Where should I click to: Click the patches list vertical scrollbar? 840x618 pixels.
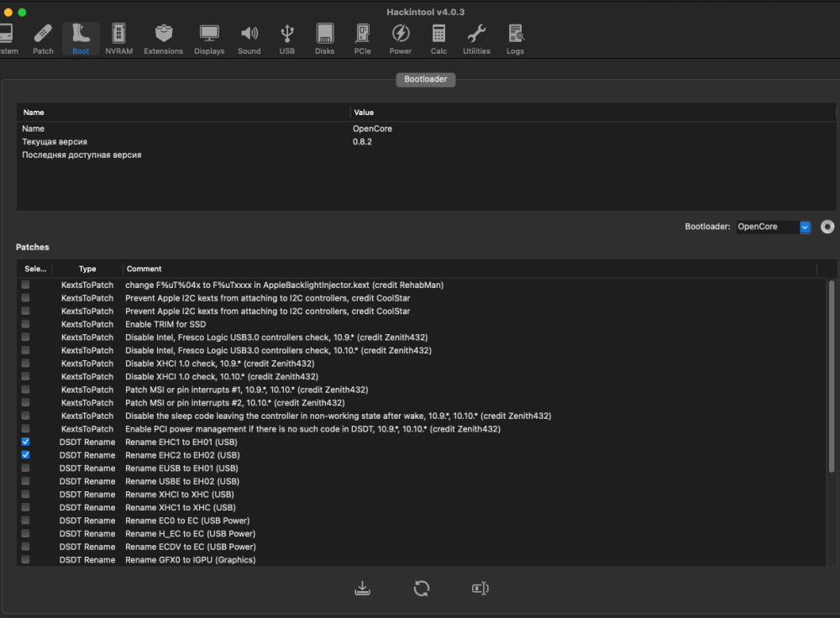tap(832, 377)
